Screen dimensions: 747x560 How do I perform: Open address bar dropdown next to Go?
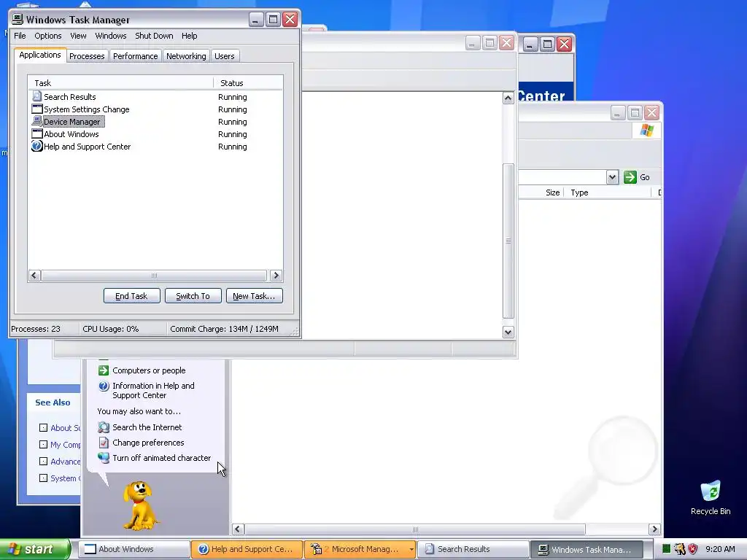(x=612, y=177)
